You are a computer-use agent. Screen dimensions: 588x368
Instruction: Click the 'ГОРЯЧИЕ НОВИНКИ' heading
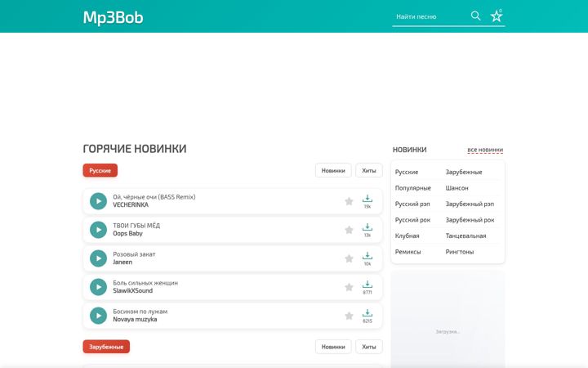click(135, 149)
